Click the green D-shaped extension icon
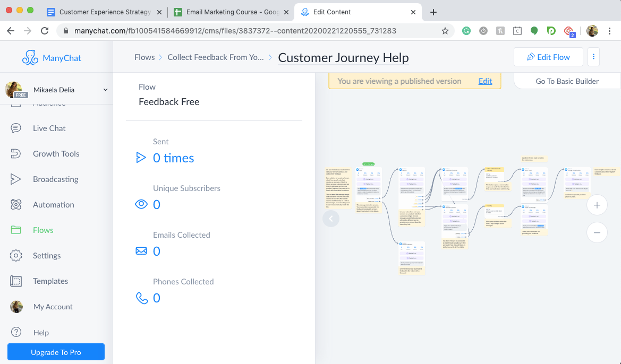 (551, 31)
